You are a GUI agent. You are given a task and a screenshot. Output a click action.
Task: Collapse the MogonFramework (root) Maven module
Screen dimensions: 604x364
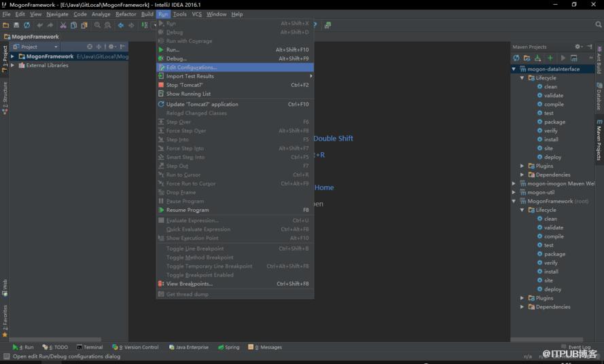(514, 201)
